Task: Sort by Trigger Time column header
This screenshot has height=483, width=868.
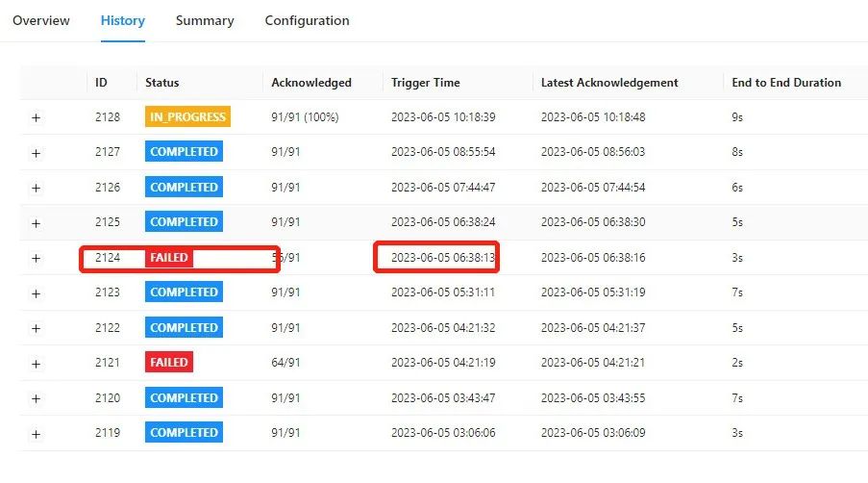Action: tap(425, 83)
